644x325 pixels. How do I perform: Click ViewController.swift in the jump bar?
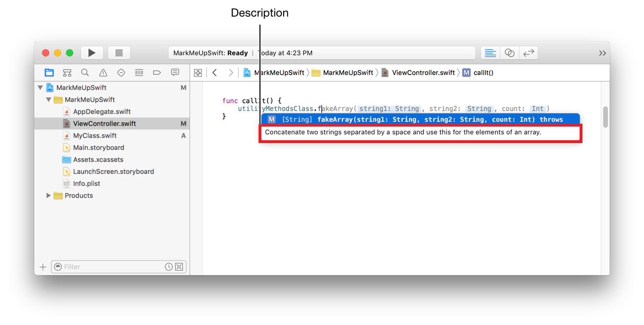[x=423, y=72]
